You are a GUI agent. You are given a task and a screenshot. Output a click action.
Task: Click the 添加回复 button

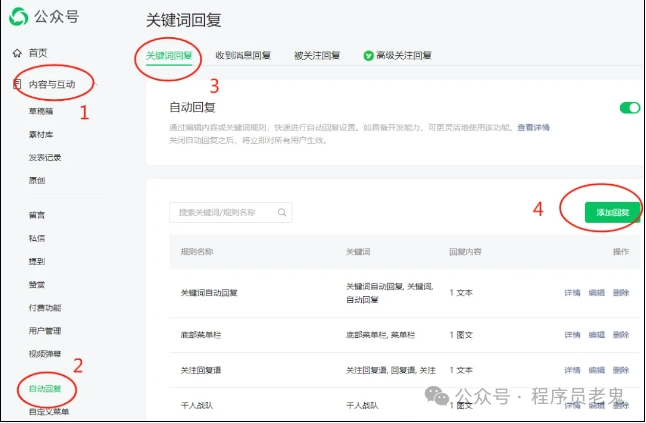pos(613,213)
